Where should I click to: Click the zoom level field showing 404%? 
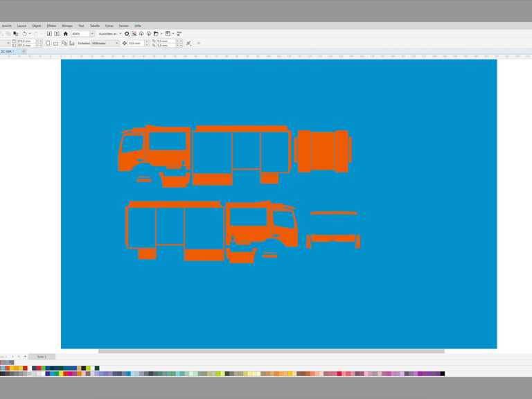point(80,33)
